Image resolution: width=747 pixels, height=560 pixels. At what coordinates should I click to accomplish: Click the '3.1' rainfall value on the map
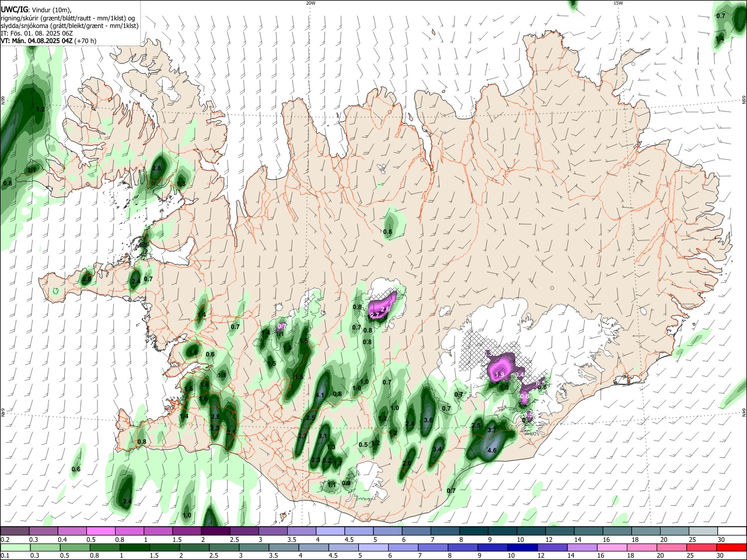[x=323, y=436]
